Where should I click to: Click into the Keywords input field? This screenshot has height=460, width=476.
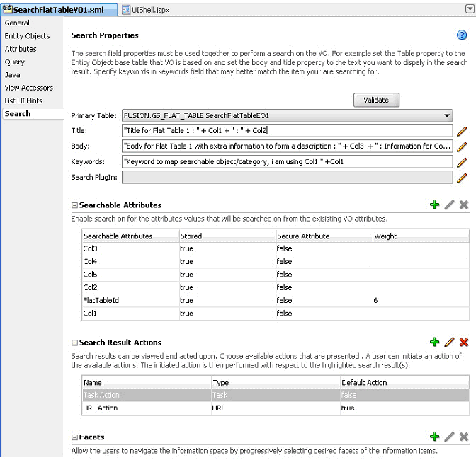point(287,161)
